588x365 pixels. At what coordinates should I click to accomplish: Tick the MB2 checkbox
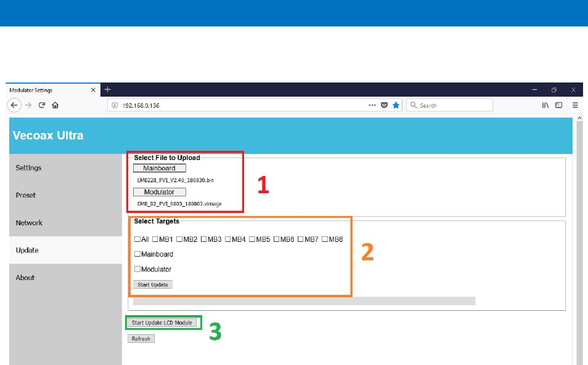coord(179,239)
